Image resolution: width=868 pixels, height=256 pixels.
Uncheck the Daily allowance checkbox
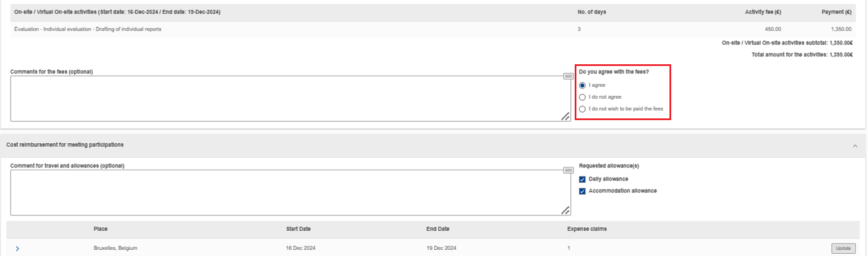(x=583, y=179)
